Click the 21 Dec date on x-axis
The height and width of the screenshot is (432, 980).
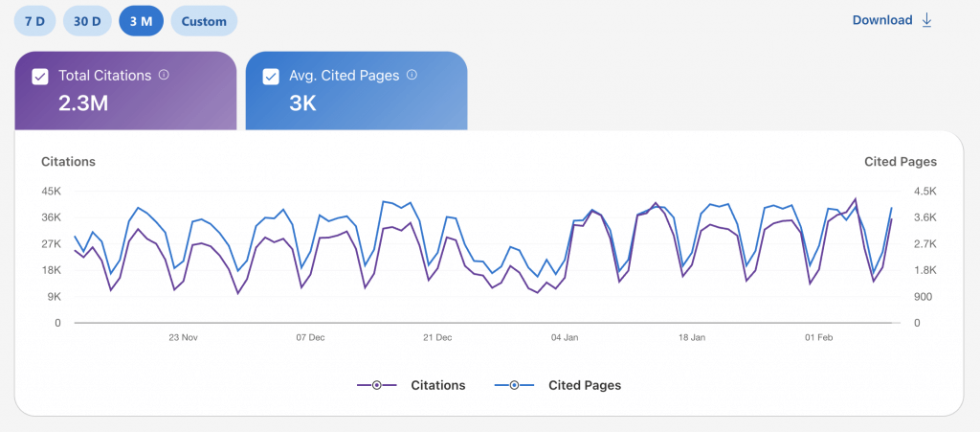pyautogui.click(x=437, y=337)
